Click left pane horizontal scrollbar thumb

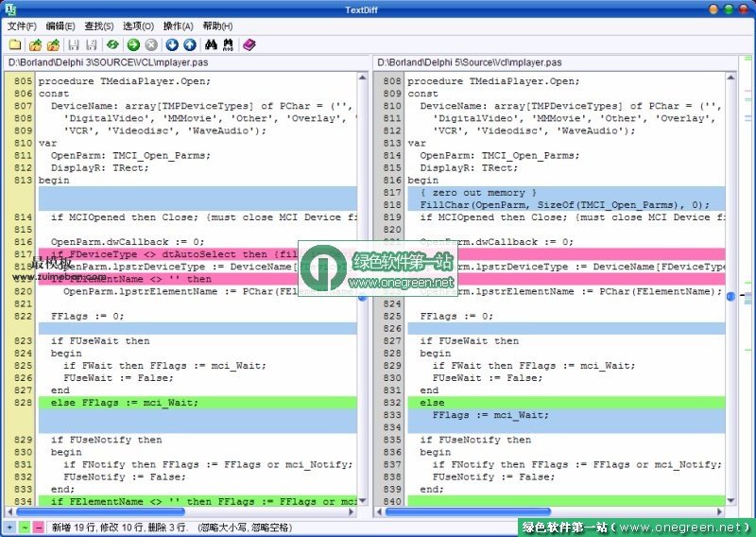click(100, 511)
